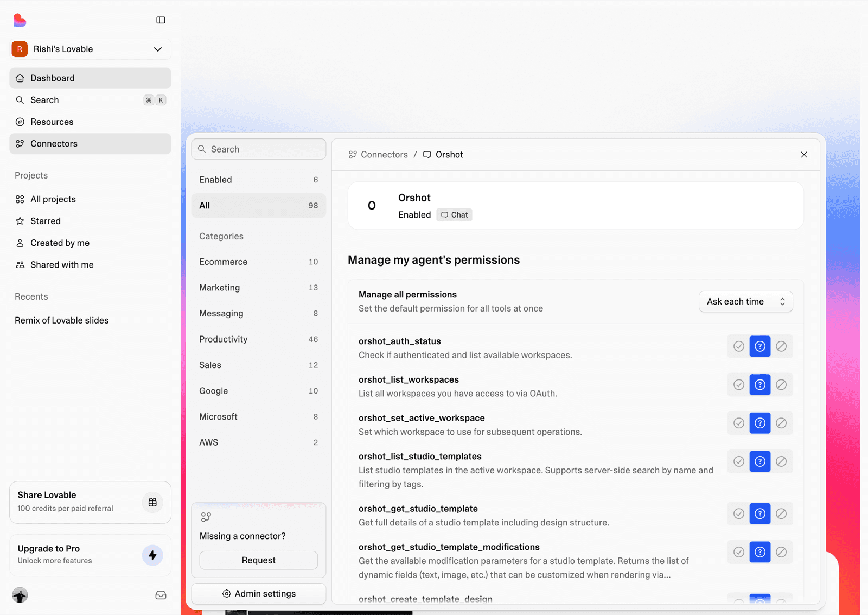Screen dimensions: 868x615
Task: Open Starred projects
Action: 91,221
